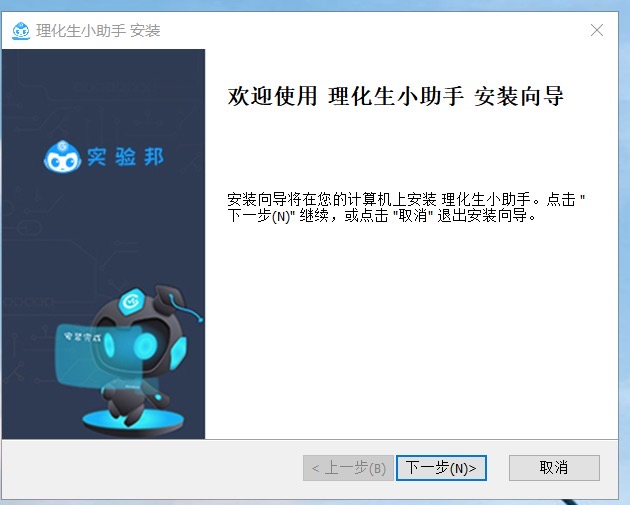The height and width of the screenshot is (505, 630).
Task: Click the dark blue banner above the logo
Action: click(x=103, y=90)
